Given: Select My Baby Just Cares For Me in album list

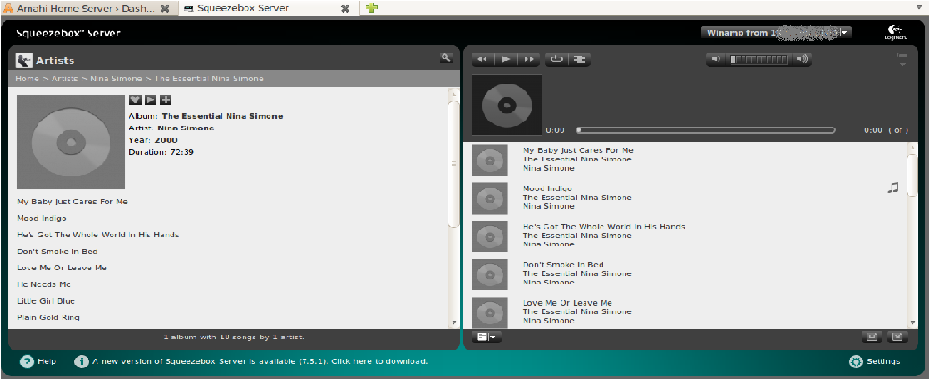Looking at the screenshot, I should pos(72,202).
